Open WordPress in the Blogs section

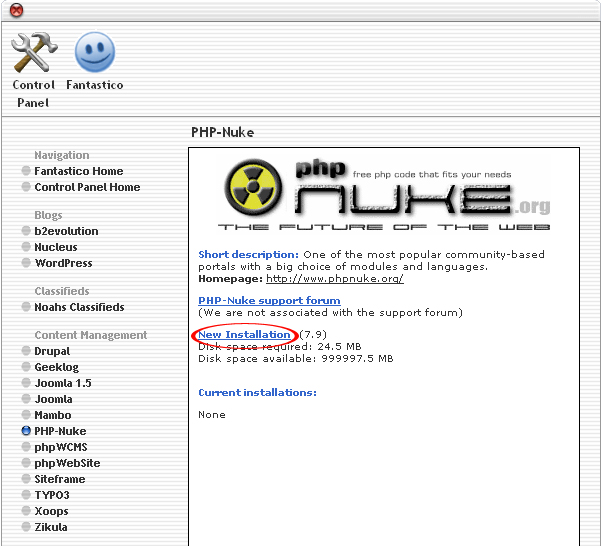point(63,263)
